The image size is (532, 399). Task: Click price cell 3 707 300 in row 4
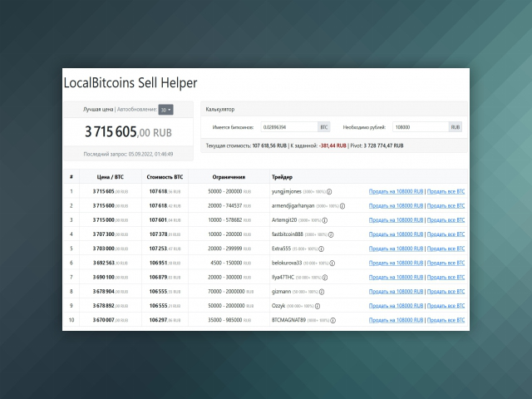point(111,234)
